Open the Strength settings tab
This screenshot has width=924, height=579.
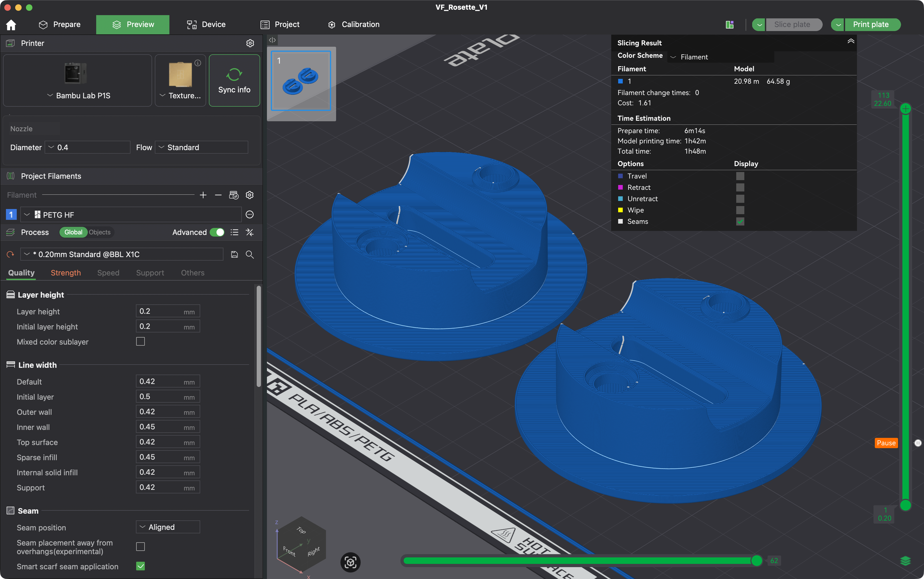click(x=66, y=273)
